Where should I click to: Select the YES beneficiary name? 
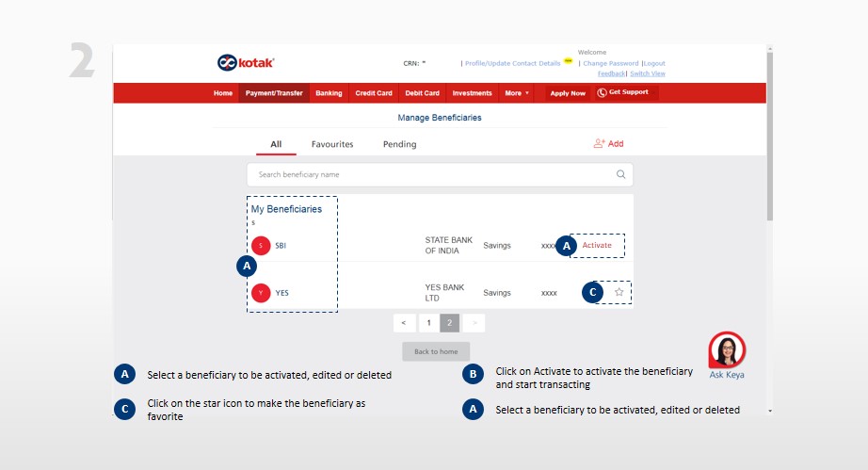pyautogui.click(x=281, y=293)
